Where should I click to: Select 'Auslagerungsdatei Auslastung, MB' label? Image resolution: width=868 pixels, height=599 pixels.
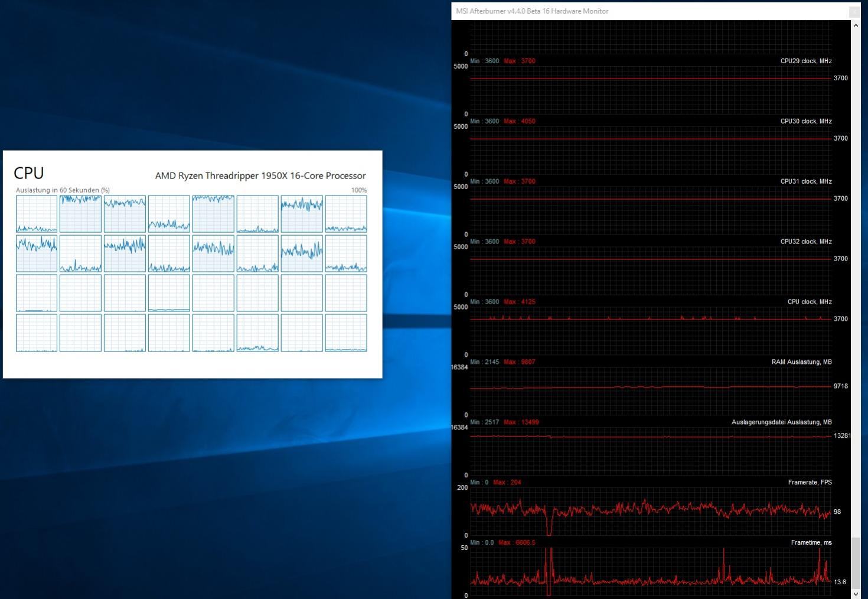[x=781, y=422]
